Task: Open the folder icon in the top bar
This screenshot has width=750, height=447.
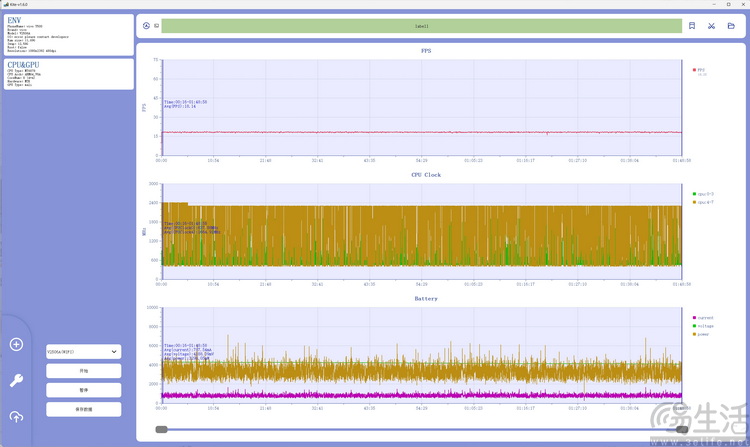Action: click(731, 26)
